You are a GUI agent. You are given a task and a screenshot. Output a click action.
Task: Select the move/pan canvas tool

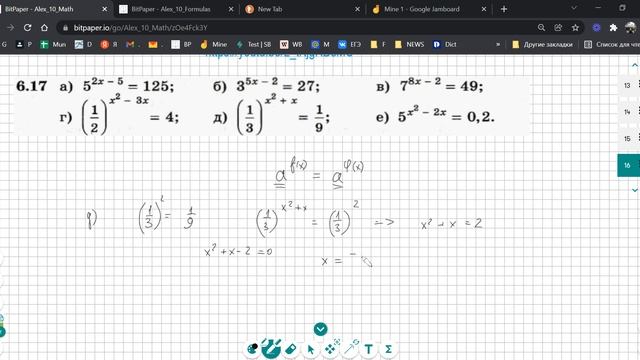(x=330, y=349)
